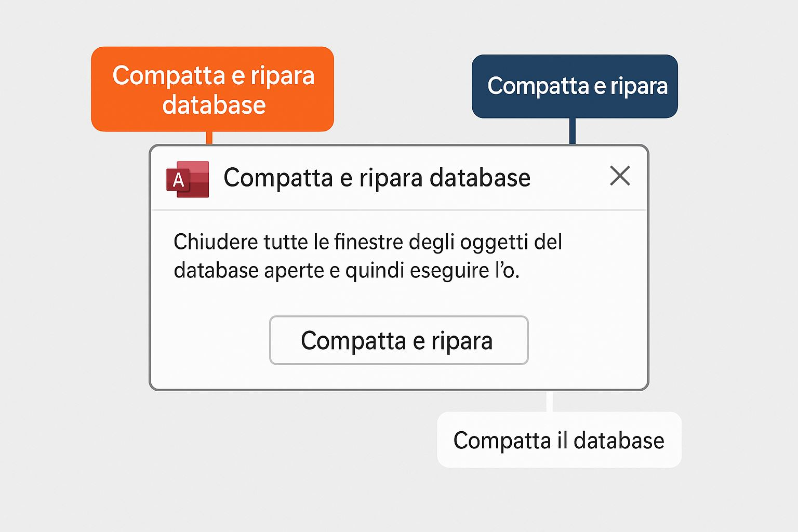The image size is (798, 532).
Task: Click the dialog title text Compatta e ripara database
Action: point(377,178)
